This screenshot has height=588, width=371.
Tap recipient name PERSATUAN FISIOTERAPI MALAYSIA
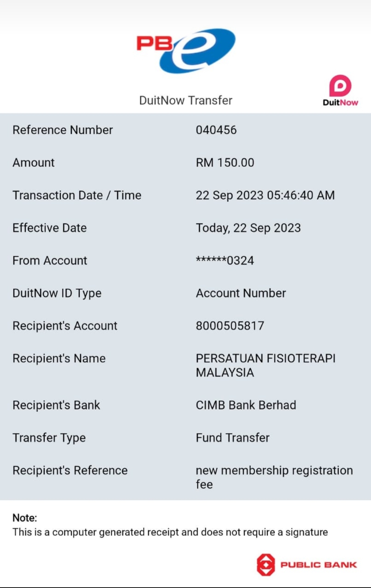[265, 365]
